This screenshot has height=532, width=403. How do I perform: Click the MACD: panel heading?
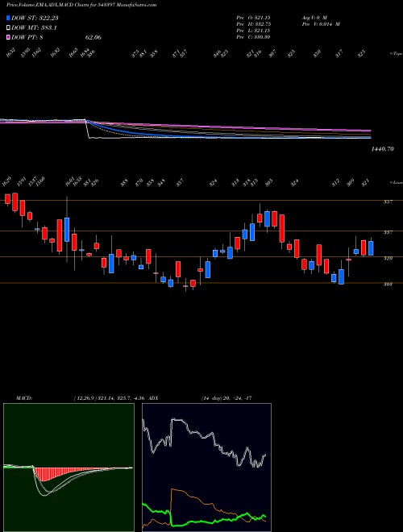[23, 398]
